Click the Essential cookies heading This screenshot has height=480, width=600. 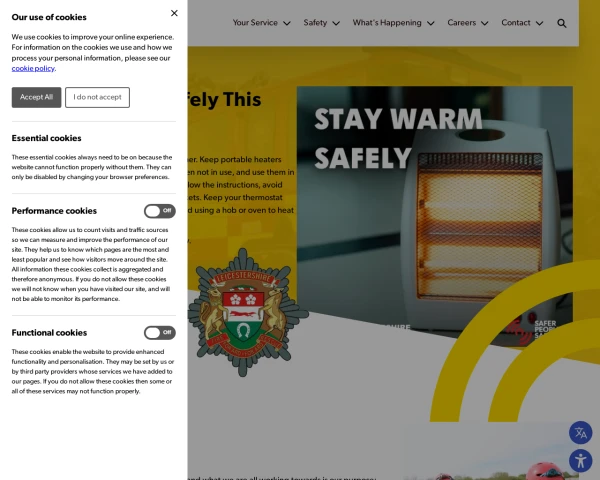46,138
